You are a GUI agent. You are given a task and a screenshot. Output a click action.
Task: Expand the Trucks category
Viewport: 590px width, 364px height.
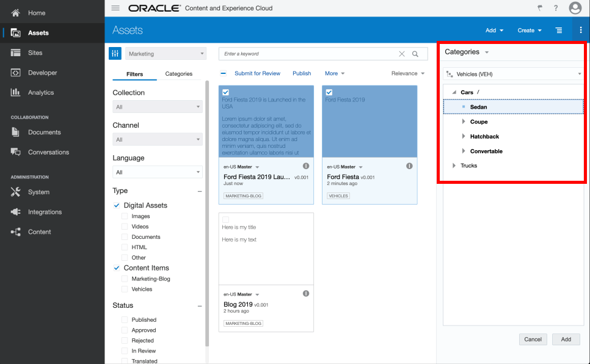tap(454, 166)
